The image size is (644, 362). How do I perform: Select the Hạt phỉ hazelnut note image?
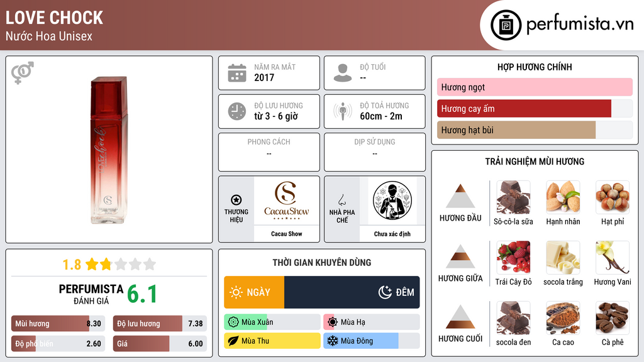coord(613,197)
